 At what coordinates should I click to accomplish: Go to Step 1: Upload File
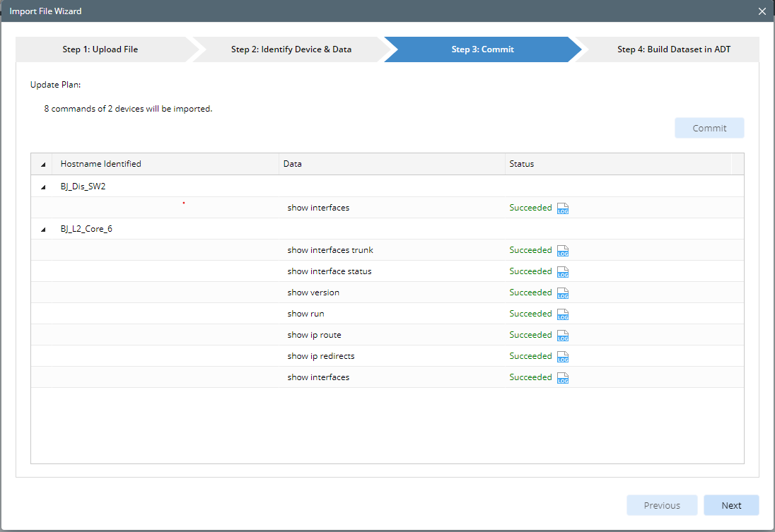pyautogui.click(x=100, y=49)
